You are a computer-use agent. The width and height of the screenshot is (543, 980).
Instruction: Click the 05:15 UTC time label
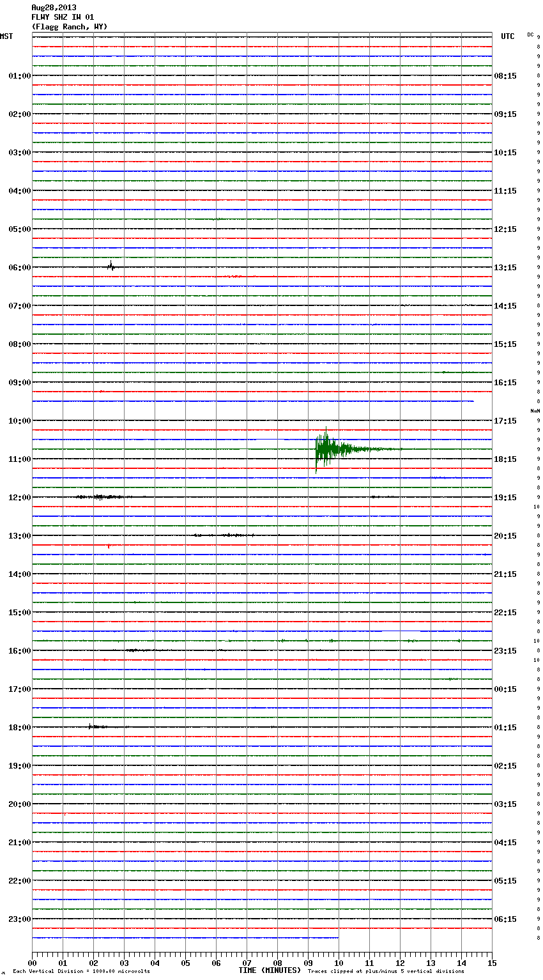pos(505,881)
